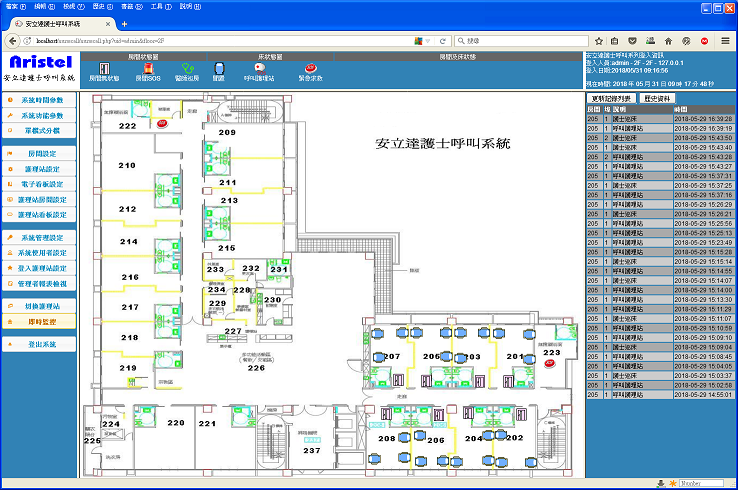Screen dimensions: 738x490
Task: Open the address bar history dropdown arrow
Action: (x=428, y=41)
